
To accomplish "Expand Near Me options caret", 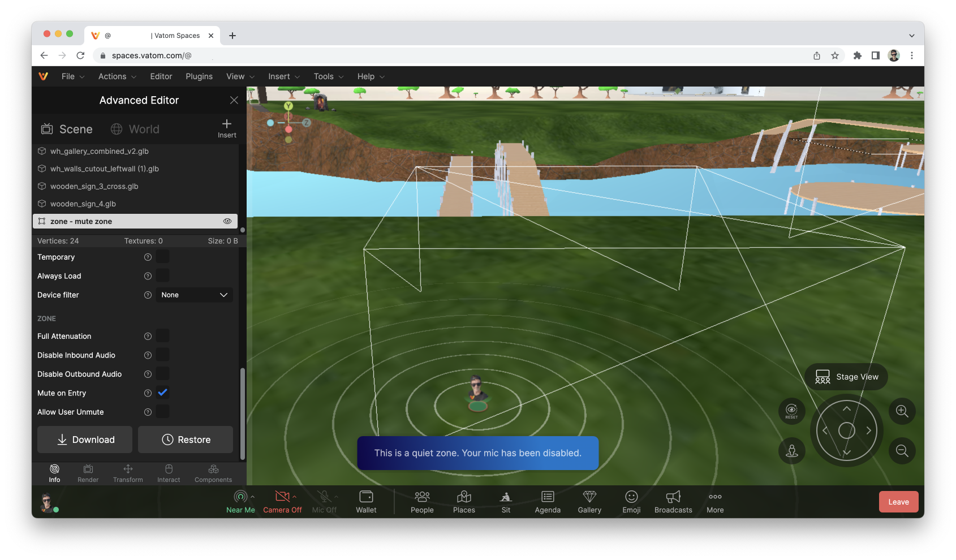I will (252, 497).
